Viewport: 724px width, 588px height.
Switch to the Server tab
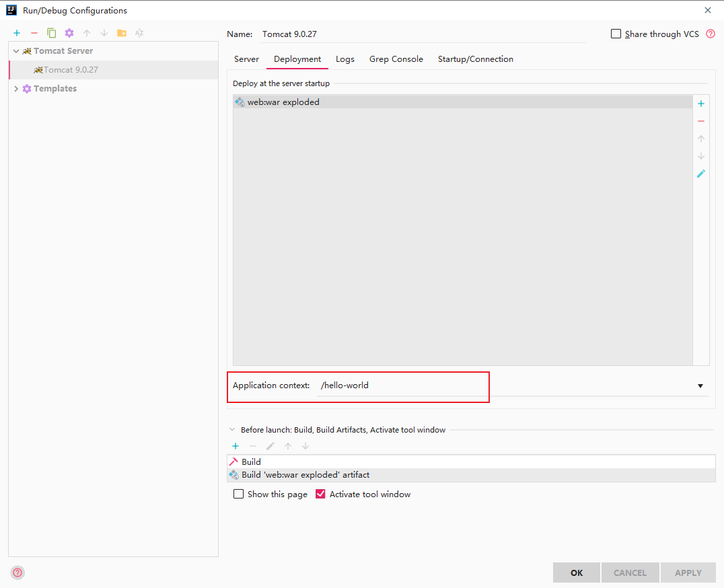pos(246,59)
